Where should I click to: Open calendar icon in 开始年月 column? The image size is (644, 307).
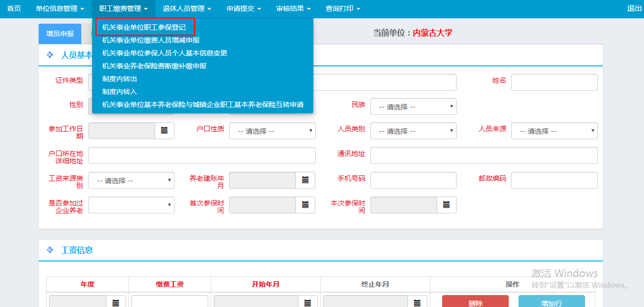coord(307,302)
